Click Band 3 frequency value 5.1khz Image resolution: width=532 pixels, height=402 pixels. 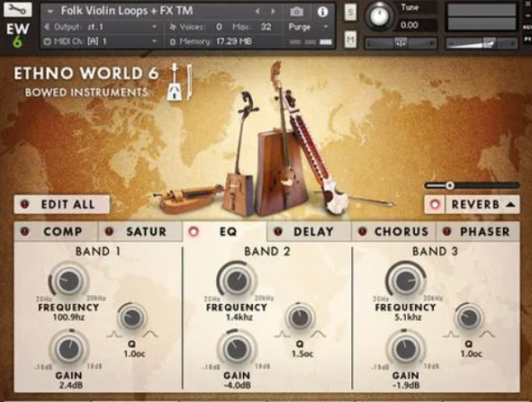tap(408, 317)
